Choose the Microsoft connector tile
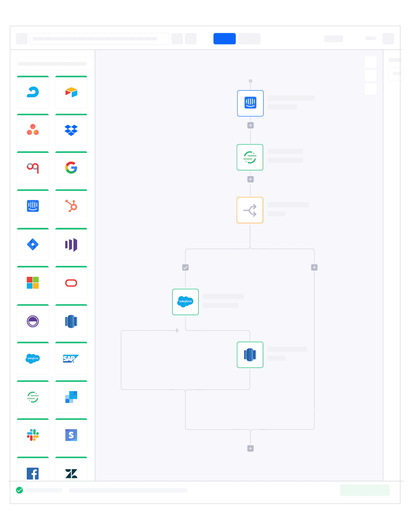 [x=33, y=282]
